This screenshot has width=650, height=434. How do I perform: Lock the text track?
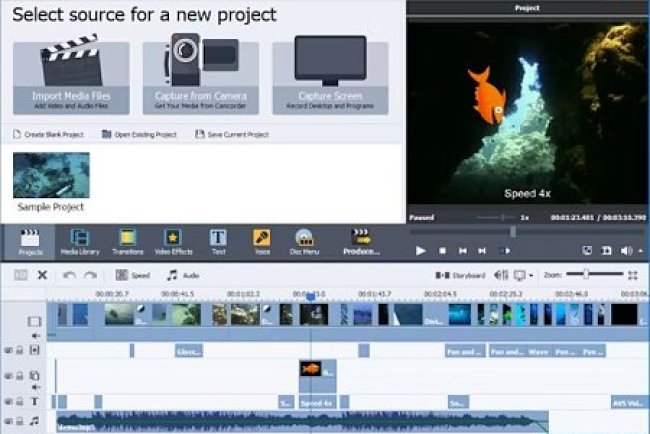(x=19, y=401)
